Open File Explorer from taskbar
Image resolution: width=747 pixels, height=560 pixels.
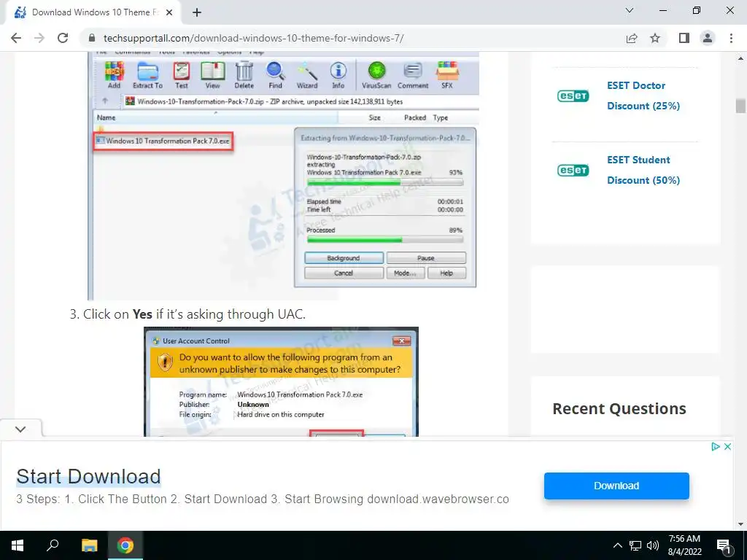89,545
